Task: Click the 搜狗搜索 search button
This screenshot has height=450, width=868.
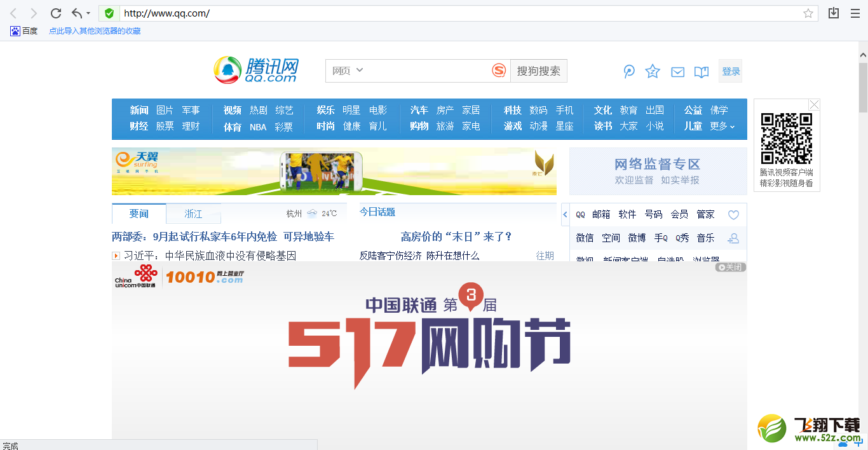Action: click(539, 71)
